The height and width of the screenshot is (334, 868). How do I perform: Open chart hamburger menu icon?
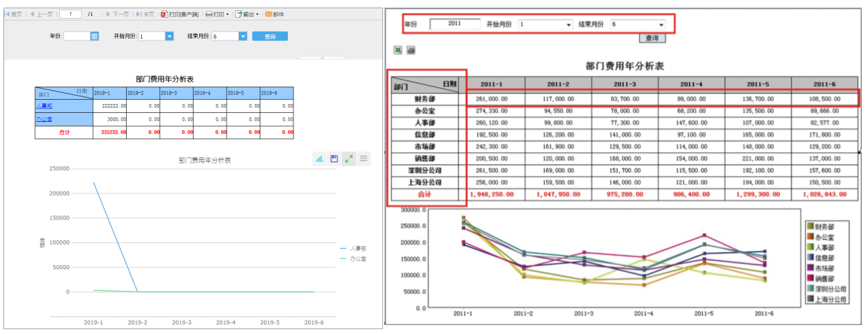coord(364,159)
